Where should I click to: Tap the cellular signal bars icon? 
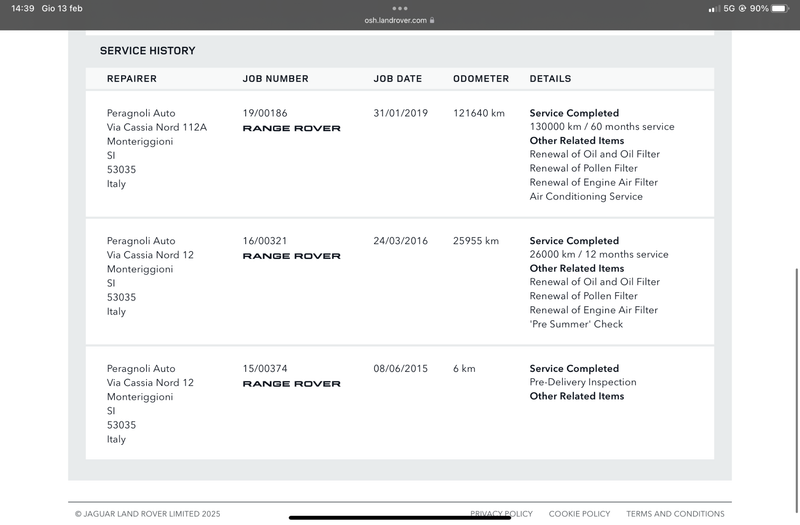click(714, 9)
